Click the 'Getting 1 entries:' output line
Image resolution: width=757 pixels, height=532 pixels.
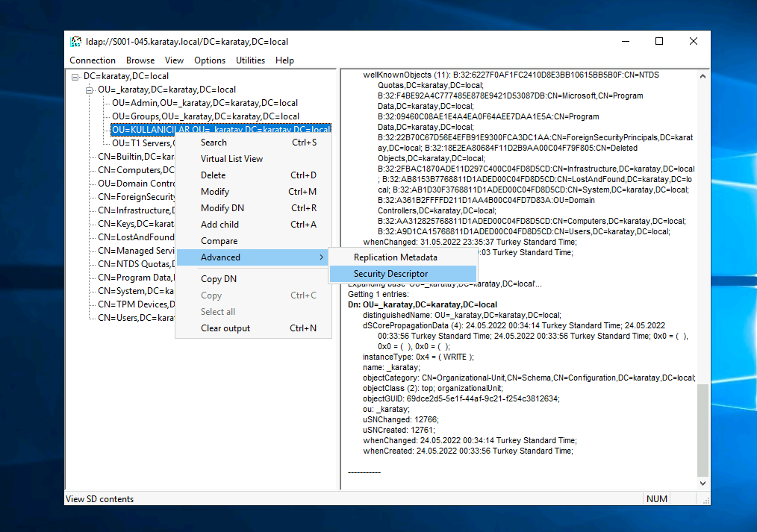pyautogui.click(x=378, y=294)
